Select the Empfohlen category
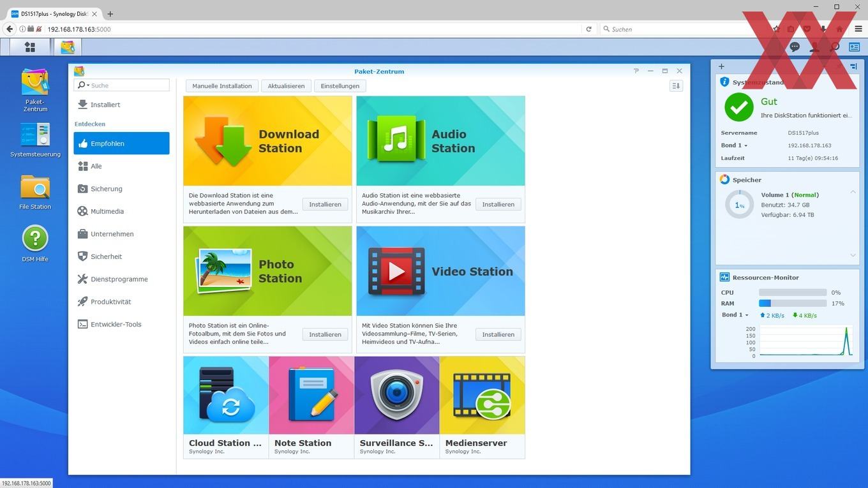 click(x=121, y=144)
